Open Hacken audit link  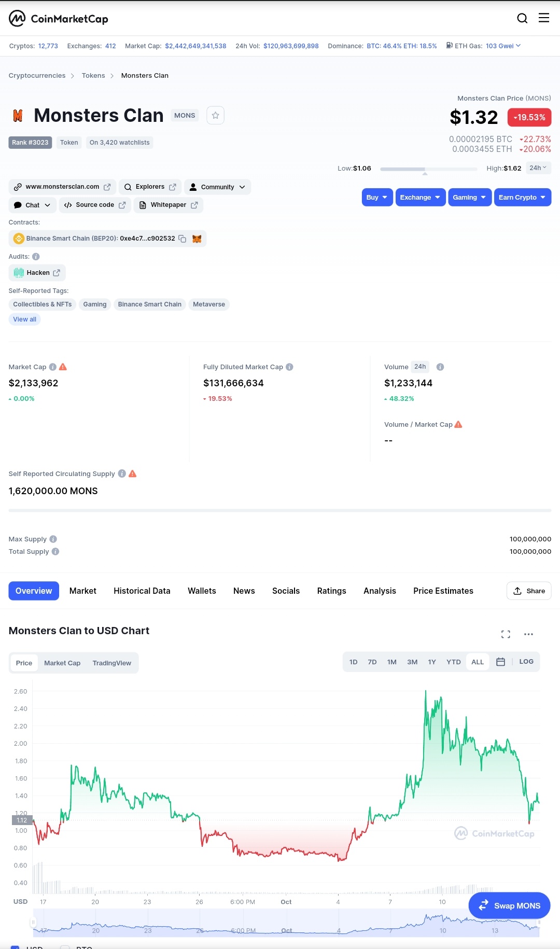point(37,273)
